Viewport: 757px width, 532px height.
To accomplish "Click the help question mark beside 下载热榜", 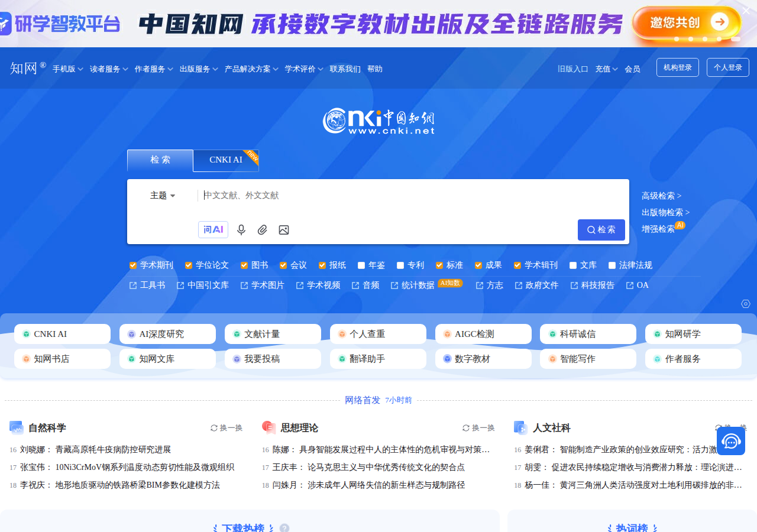I will click(x=284, y=528).
